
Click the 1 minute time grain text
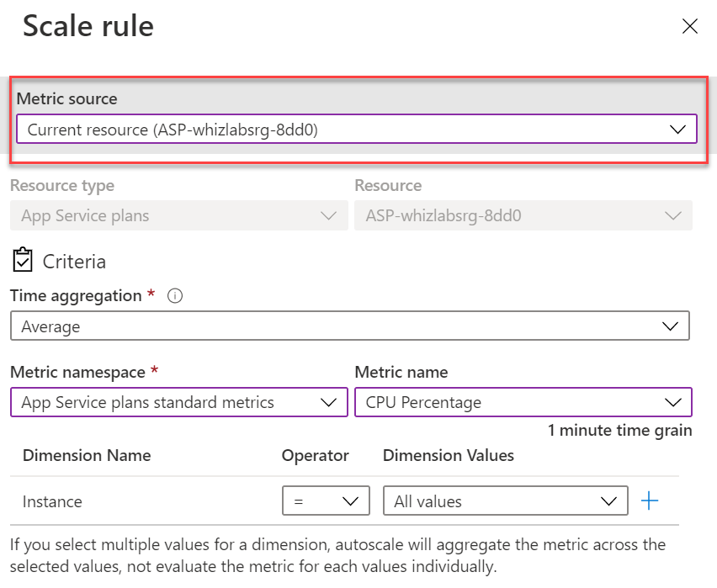coord(619,431)
